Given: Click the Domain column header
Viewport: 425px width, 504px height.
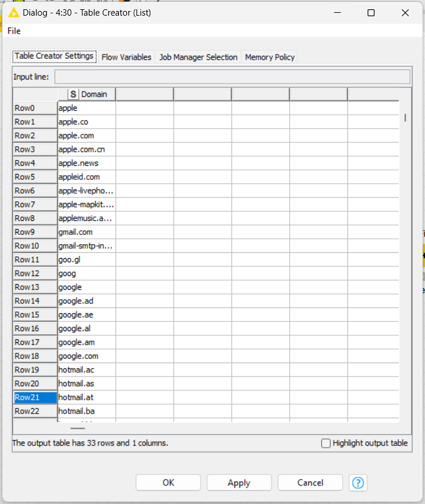Looking at the screenshot, I should 93,94.
